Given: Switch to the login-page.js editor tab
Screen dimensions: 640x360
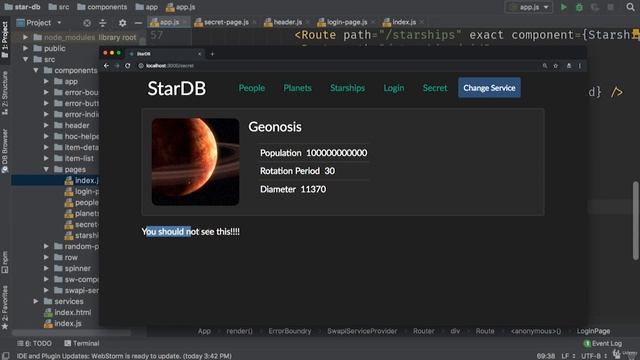Looking at the screenshot, I should pos(347,22).
